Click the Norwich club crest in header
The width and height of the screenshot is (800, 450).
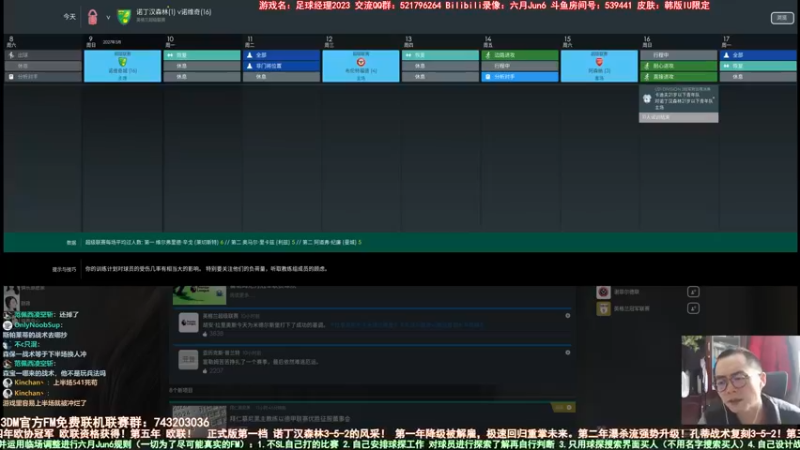pos(124,17)
